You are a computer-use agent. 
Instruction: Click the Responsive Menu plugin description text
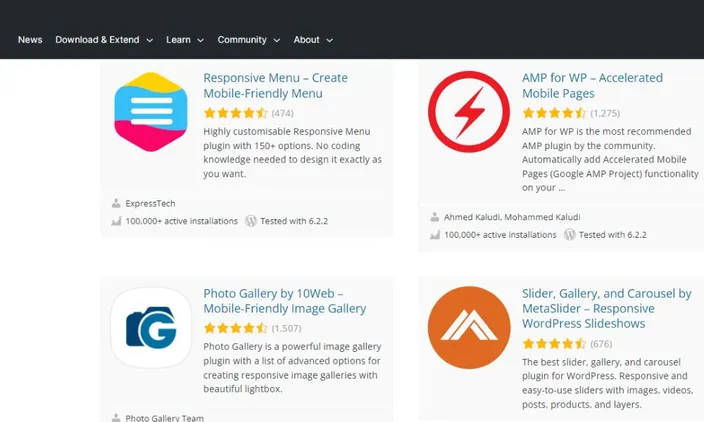point(292,153)
